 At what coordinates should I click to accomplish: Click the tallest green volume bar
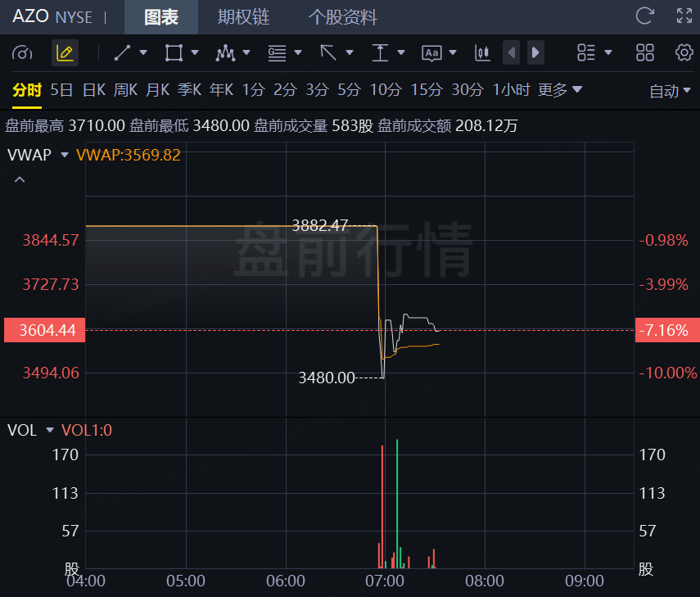pyautogui.click(x=397, y=504)
